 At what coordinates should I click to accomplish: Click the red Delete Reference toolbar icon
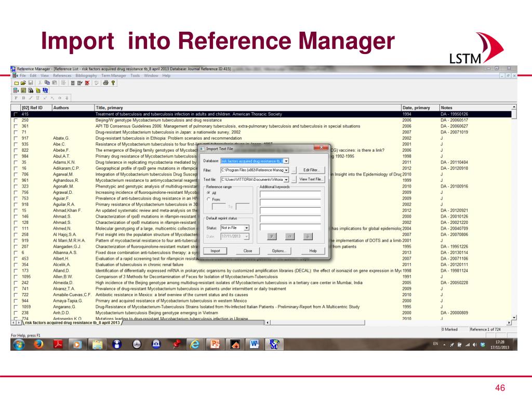[x=87, y=83]
